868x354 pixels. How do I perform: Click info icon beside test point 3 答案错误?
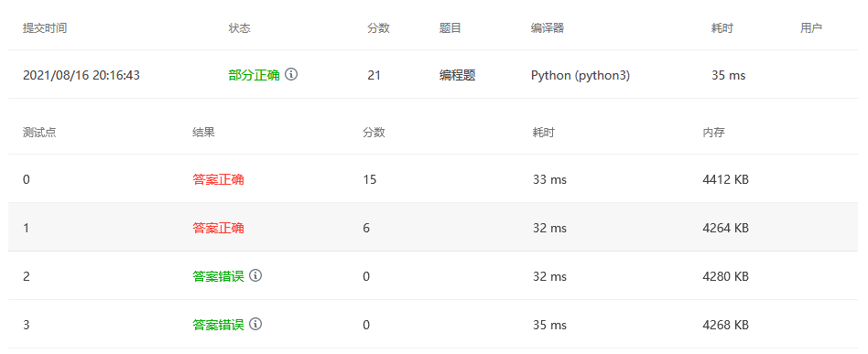tap(255, 324)
